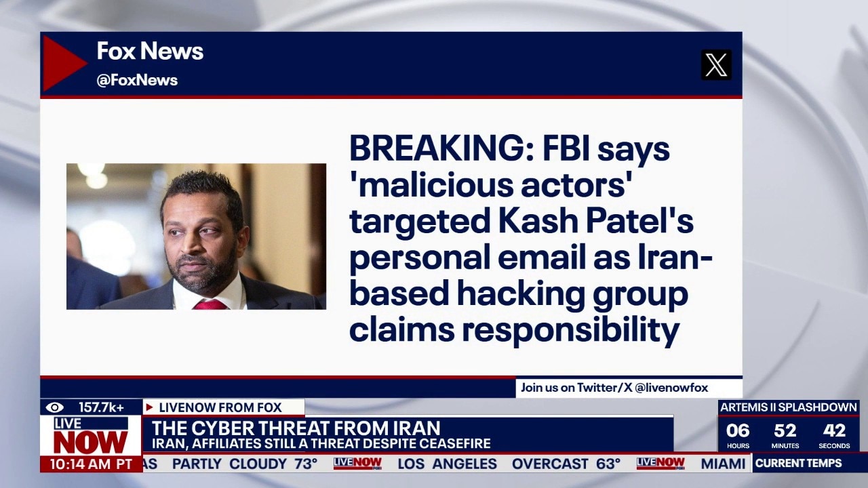Open the Kash Patel photo thumbnail
The width and height of the screenshot is (868, 488).
tap(196, 236)
